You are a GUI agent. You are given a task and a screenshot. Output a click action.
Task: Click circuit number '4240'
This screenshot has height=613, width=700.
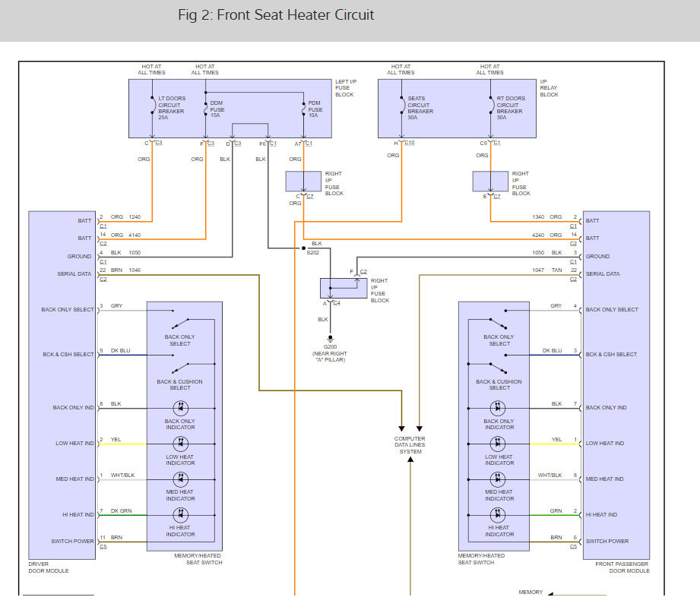coord(538,235)
